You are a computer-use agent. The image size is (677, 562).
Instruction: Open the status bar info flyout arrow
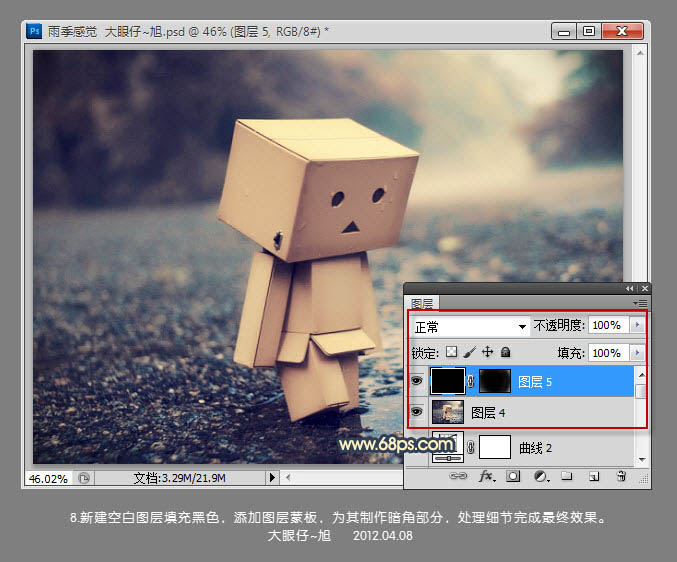(x=272, y=477)
